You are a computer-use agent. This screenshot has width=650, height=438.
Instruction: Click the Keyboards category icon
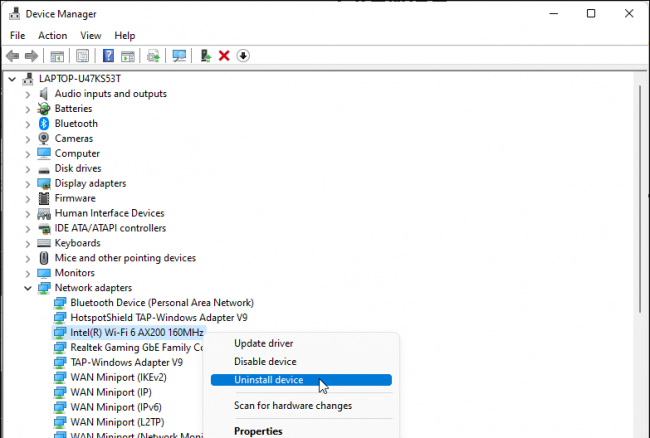click(44, 243)
